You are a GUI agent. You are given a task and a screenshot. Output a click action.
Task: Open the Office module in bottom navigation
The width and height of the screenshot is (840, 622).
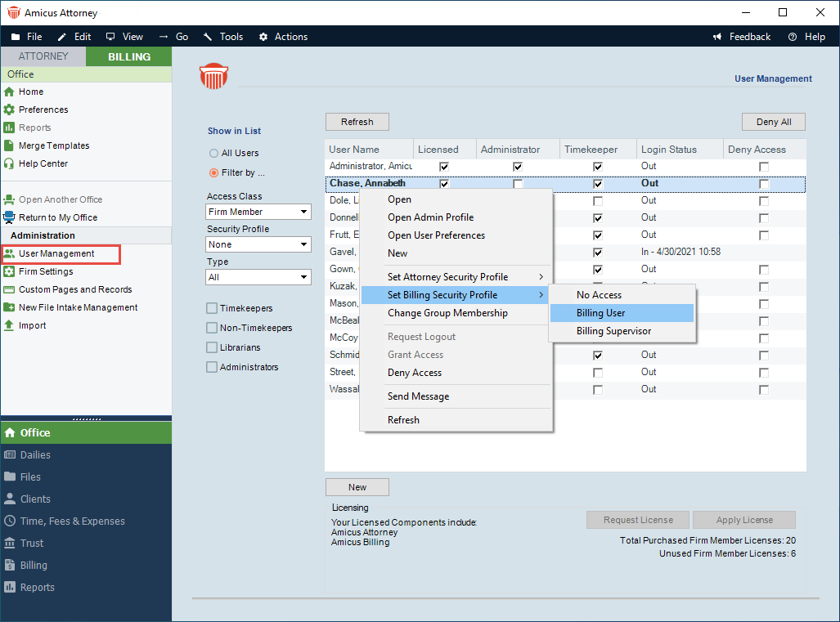pyautogui.click(x=86, y=433)
